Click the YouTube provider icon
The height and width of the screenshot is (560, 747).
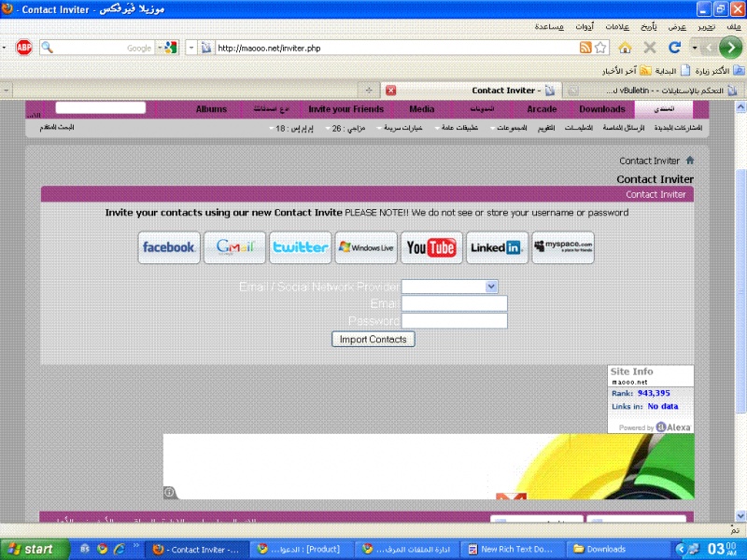coord(431,247)
